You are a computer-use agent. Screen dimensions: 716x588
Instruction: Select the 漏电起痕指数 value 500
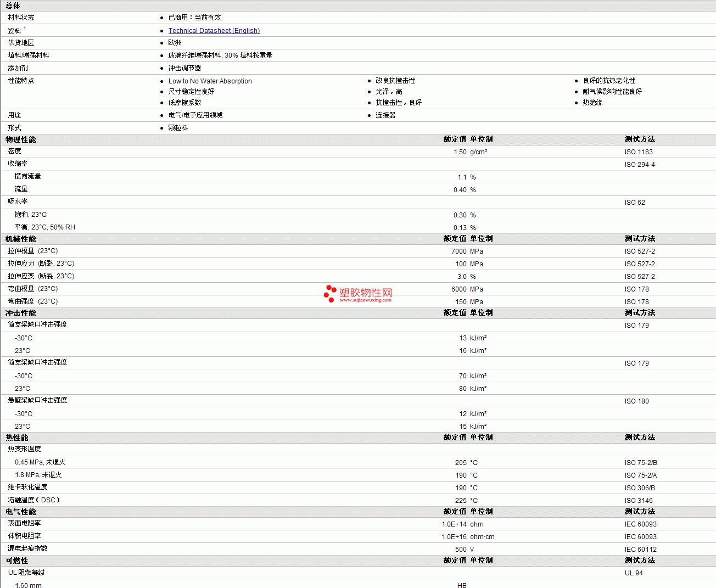(x=461, y=550)
